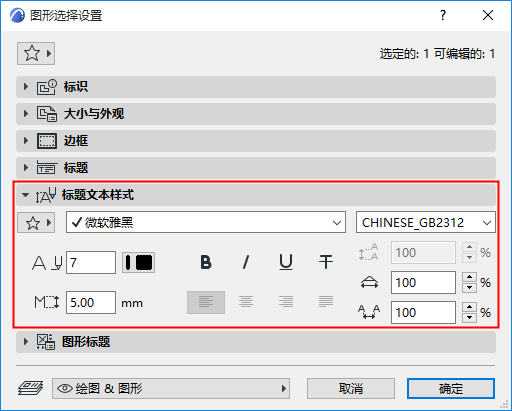Click the width scale 100 field
This screenshot has height=411, width=512.
423,283
